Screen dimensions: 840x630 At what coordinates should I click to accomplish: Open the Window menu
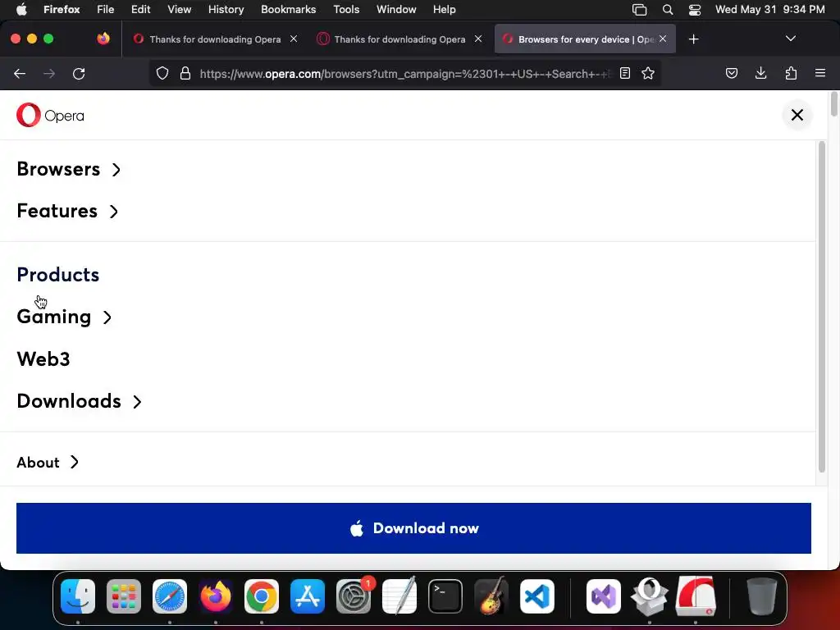pos(396,9)
